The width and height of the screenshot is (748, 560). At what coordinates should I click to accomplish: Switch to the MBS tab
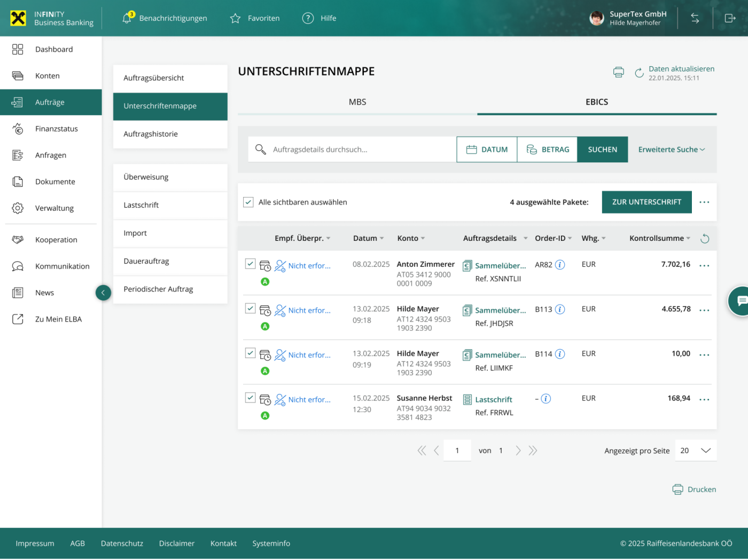[x=357, y=102]
